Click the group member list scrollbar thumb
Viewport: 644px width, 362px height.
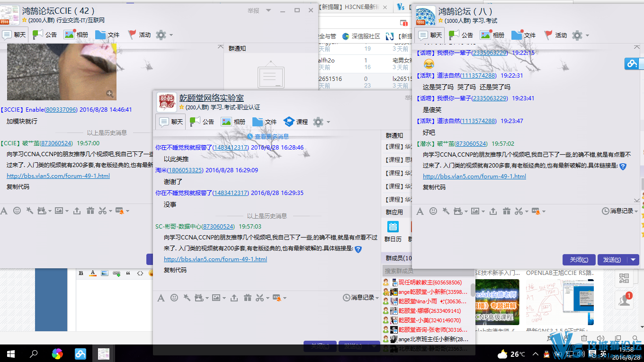pyautogui.click(x=473, y=290)
